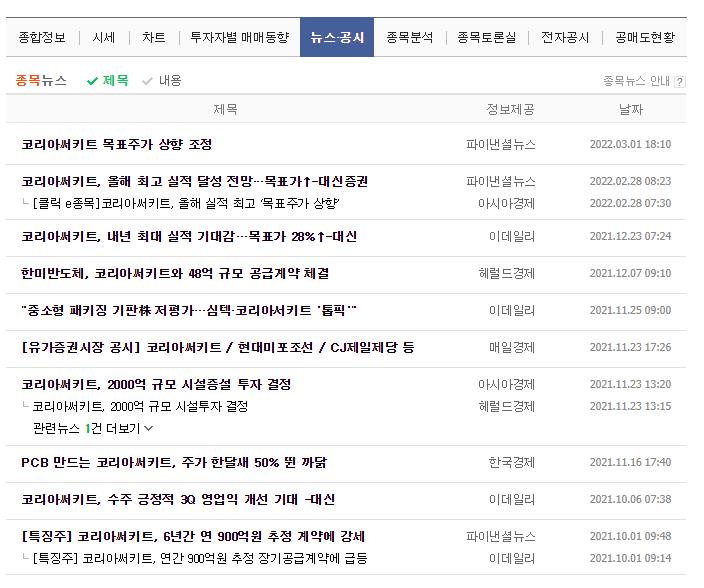Open the 차트 tab
704x588 pixels.
[x=154, y=37]
